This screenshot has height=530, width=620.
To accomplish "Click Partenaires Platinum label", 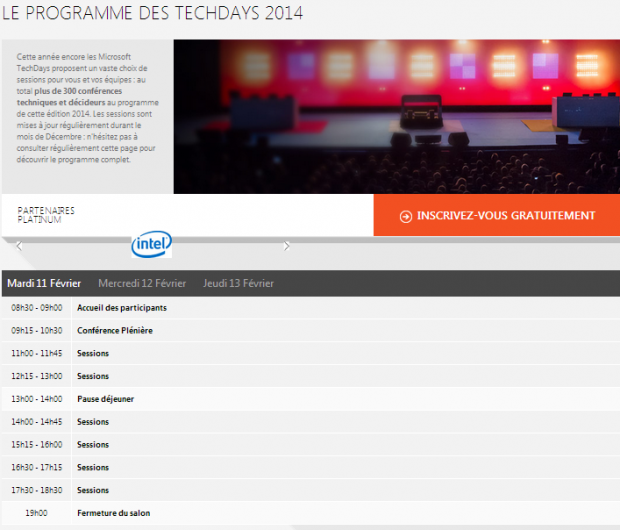I will 46,215.
